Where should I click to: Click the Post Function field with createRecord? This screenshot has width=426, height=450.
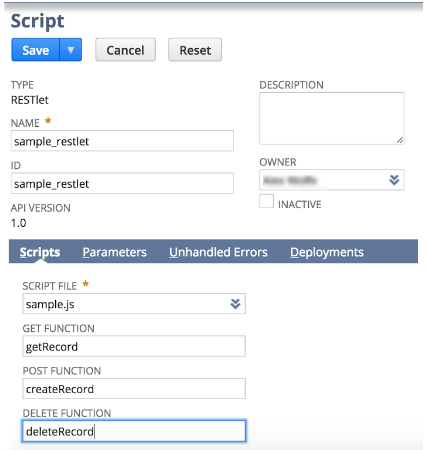[x=134, y=389]
